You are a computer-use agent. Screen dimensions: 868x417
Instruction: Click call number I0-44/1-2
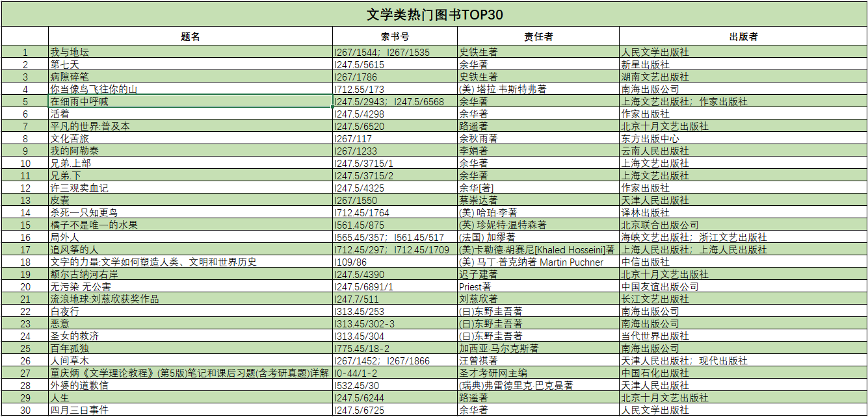coord(395,373)
